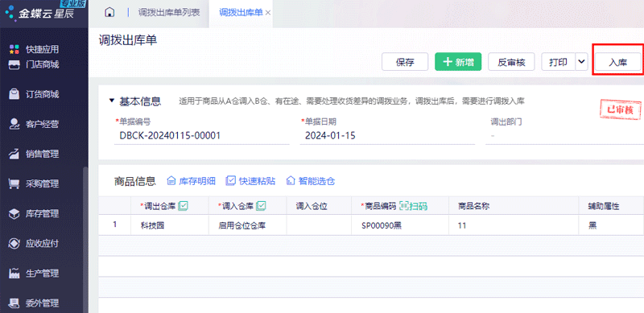The height and width of the screenshot is (313, 644).
Task: Click the sidebar vertical scrollbar
Action: point(85,240)
